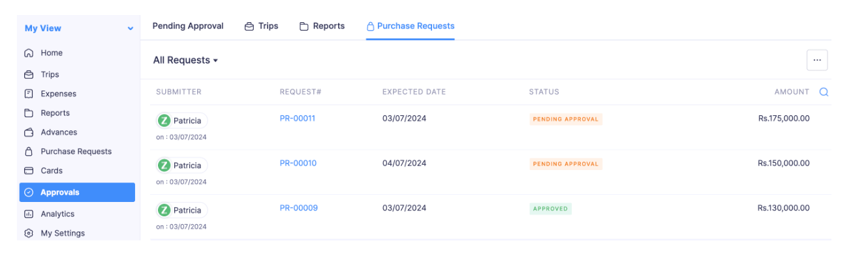The width and height of the screenshot is (868, 258).
Task: Click the Request# column header
Action: click(301, 92)
